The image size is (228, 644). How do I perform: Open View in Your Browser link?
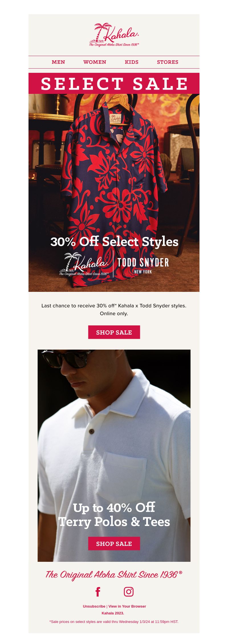click(x=127, y=606)
